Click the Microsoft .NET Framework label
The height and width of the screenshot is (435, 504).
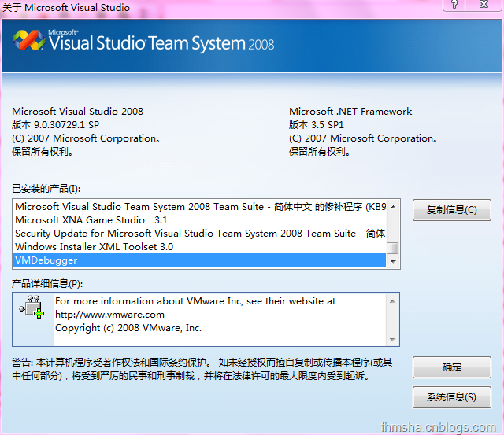tap(350, 112)
